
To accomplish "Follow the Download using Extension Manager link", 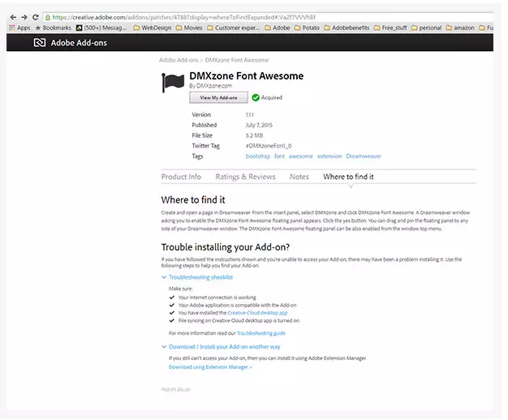I will 210,366.
